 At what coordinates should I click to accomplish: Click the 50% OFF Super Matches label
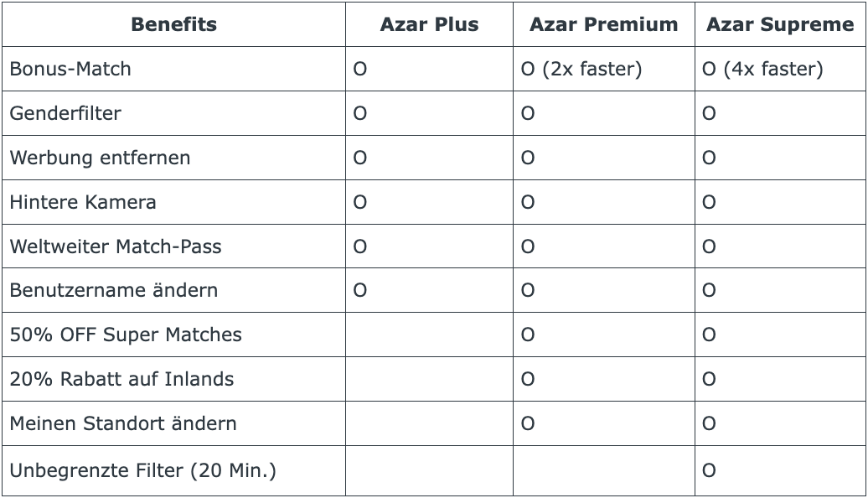tap(126, 335)
